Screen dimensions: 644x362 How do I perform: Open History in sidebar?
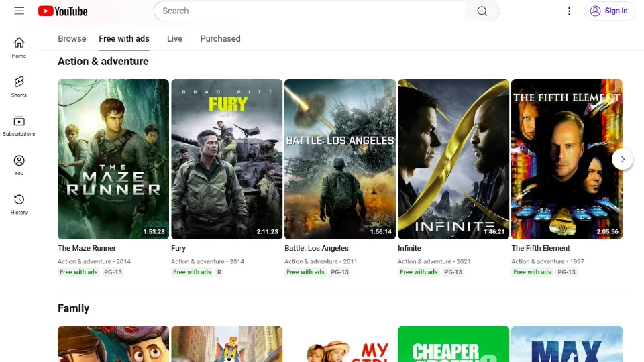click(x=19, y=204)
